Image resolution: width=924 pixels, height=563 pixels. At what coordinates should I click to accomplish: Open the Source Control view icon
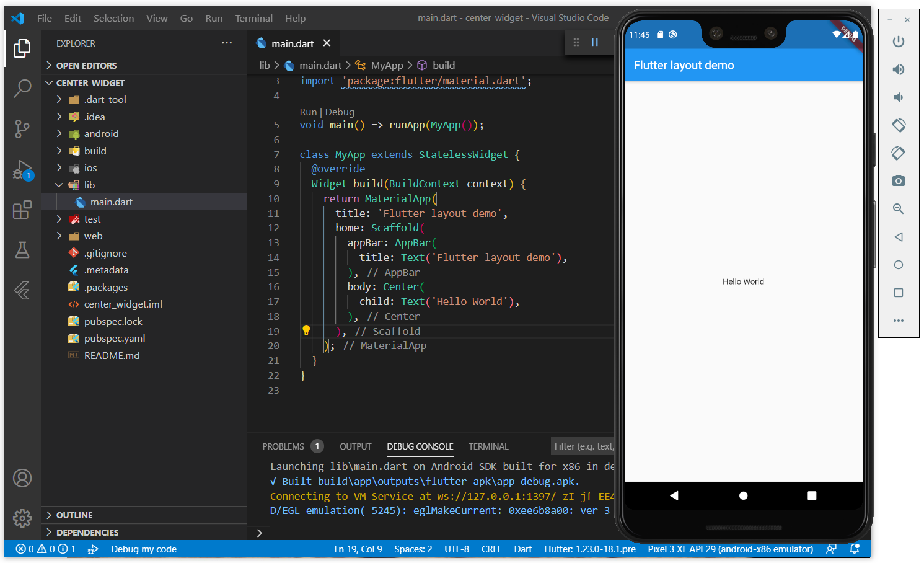22,128
